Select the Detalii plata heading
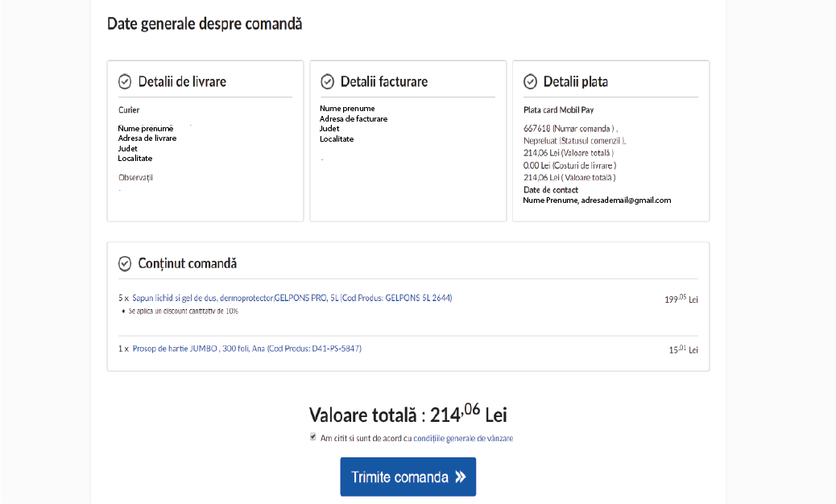This screenshot has height=504, width=836. tap(576, 82)
